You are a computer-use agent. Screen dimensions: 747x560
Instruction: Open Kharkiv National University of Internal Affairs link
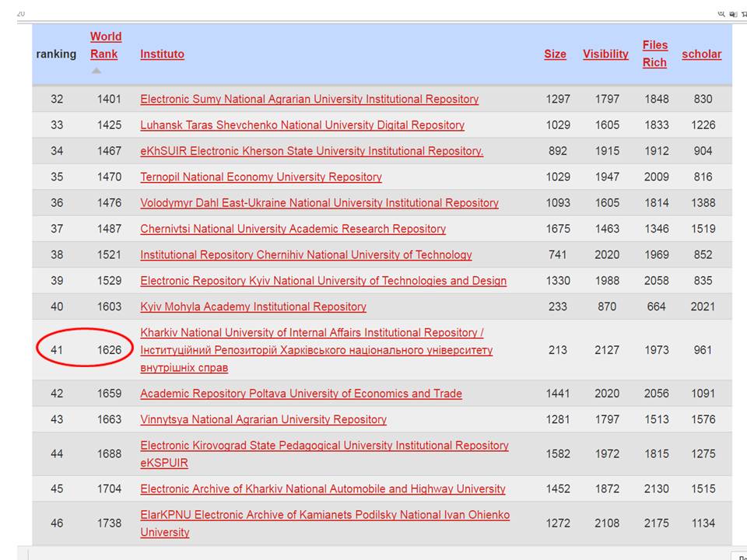tap(311, 333)
